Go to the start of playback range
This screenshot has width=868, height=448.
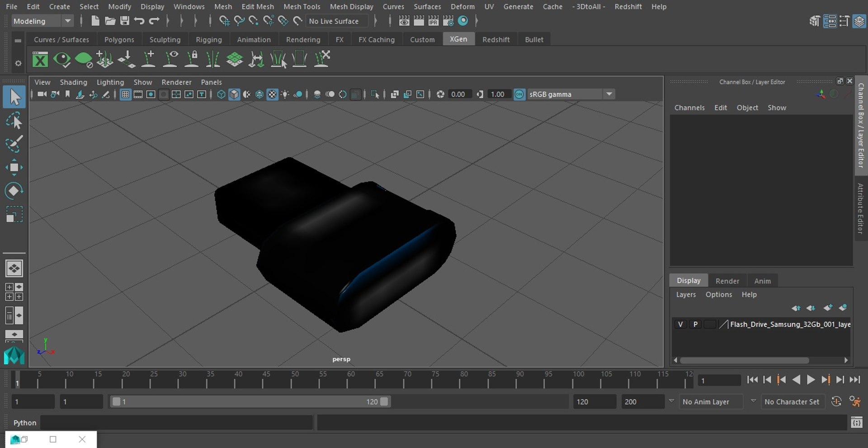(752, 380)
